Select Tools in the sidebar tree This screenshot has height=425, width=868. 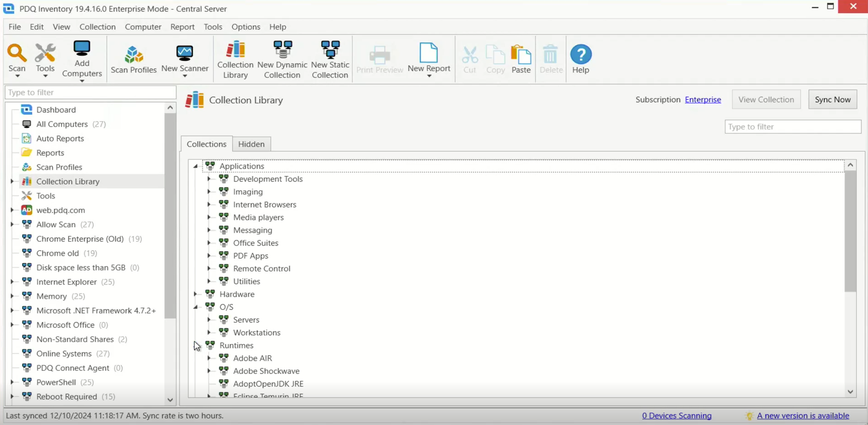46,196
